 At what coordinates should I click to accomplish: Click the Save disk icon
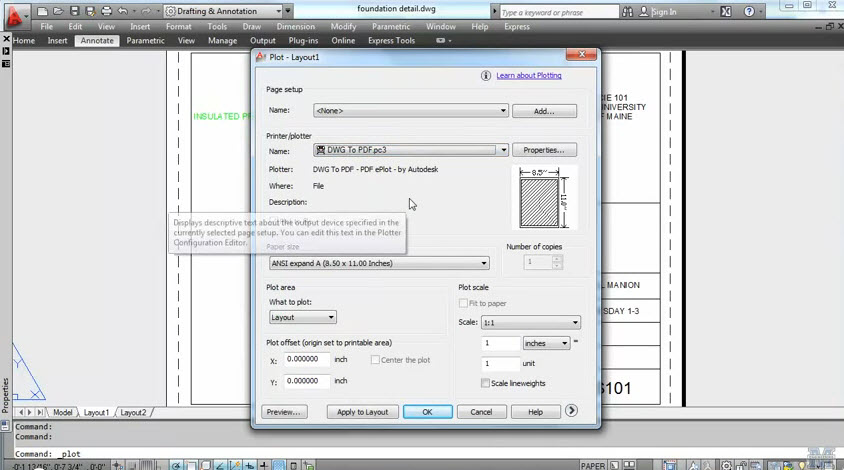[x=75, y=11]
